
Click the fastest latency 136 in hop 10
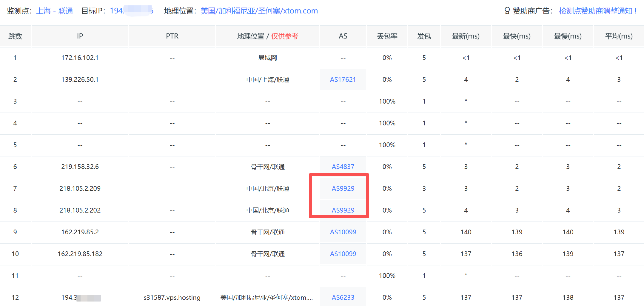[517, 254]
